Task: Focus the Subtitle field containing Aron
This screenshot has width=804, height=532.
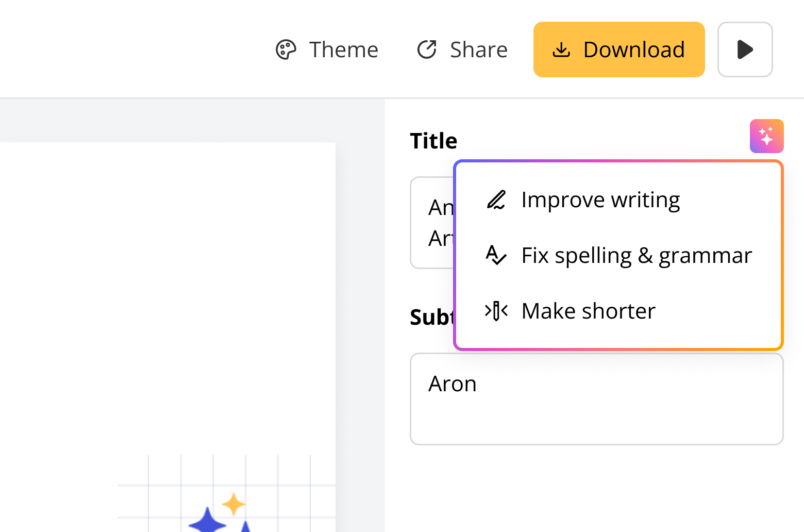Action: pos(596,398)
